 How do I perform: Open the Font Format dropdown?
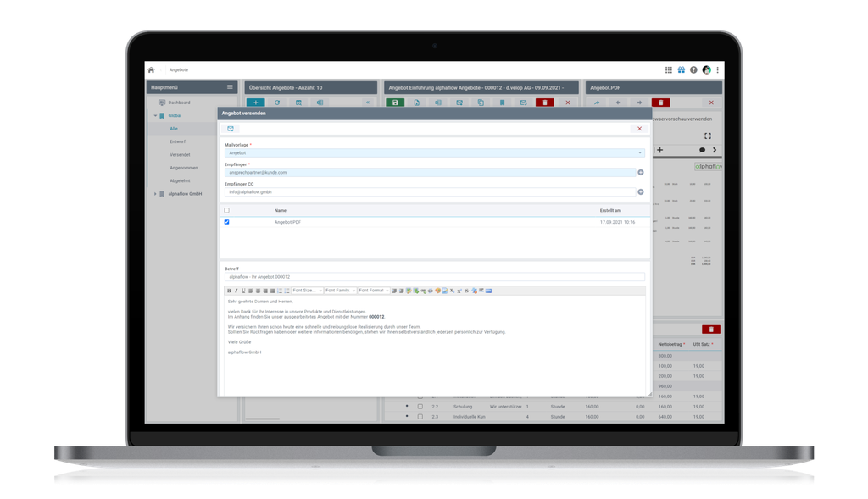[373, 291]
